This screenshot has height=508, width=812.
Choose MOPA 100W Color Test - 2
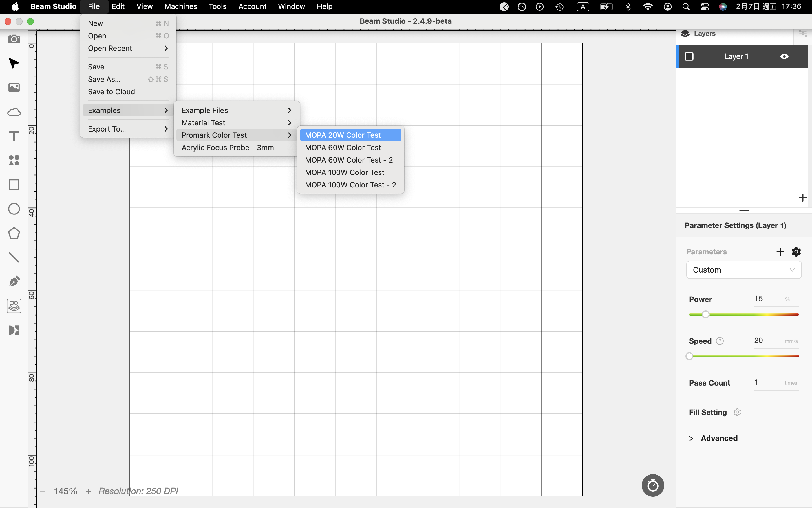click(x=350, y=185)
